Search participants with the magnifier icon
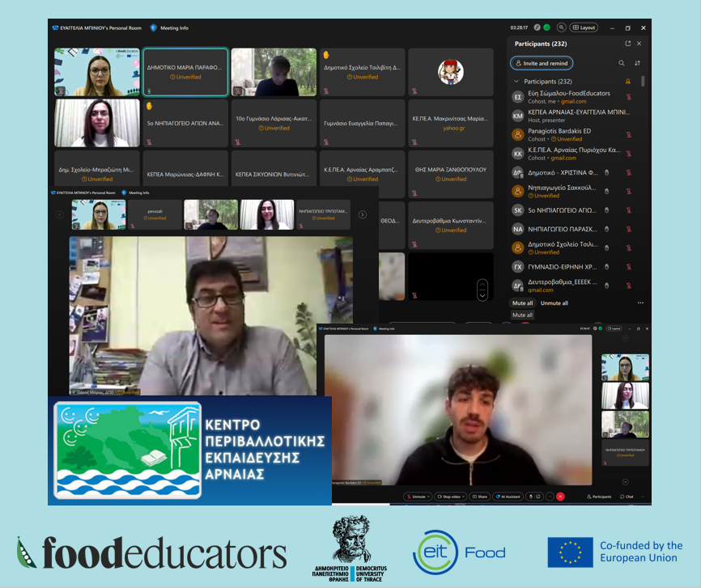This screenshot has width=701, height=588. coord(622,63)
